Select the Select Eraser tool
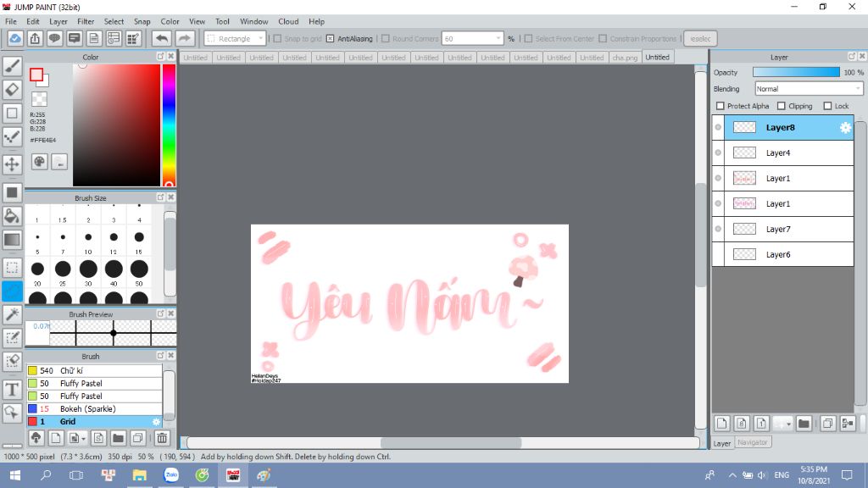Screen dimensions: 868x488 click(x=12, y=361)
